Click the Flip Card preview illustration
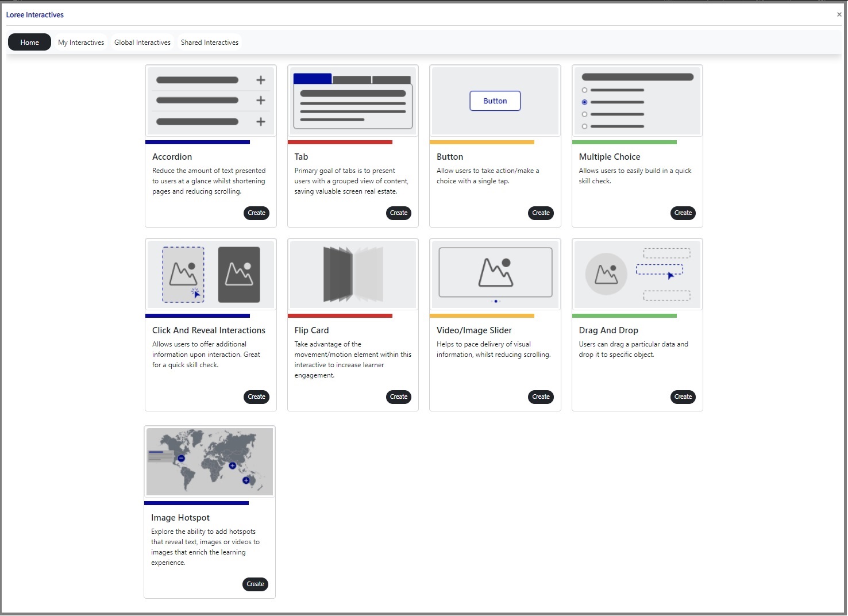This screenshot has width=848, height=616. pyautogui.click(x=353, y=275)
